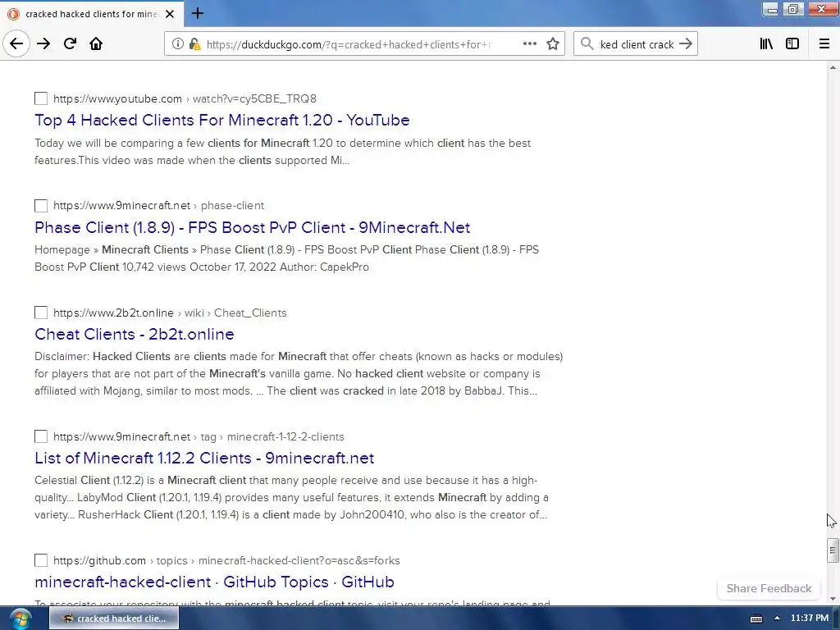This screenshot has width=840, height=630.
Task: Submit search with arrow button
Action: click(x=686, y=44)
